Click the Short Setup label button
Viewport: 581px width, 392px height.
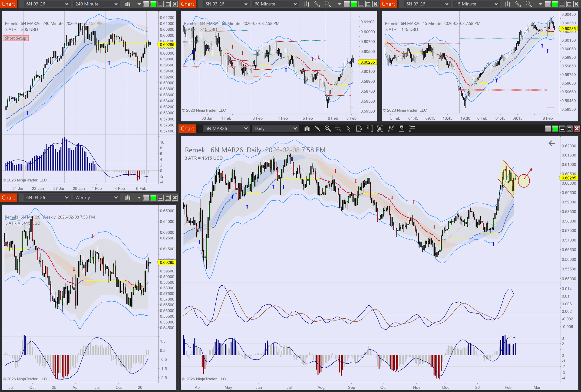[16, 38]
